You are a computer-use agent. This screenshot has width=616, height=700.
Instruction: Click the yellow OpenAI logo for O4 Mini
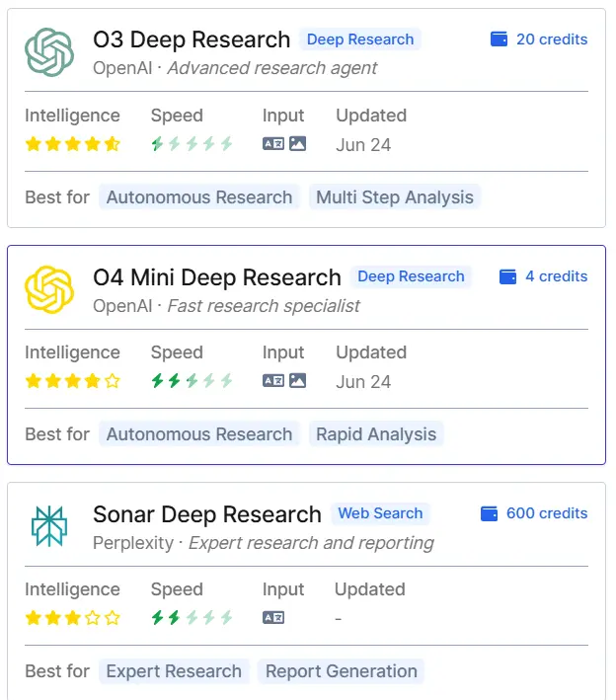(x=49, y=289)
